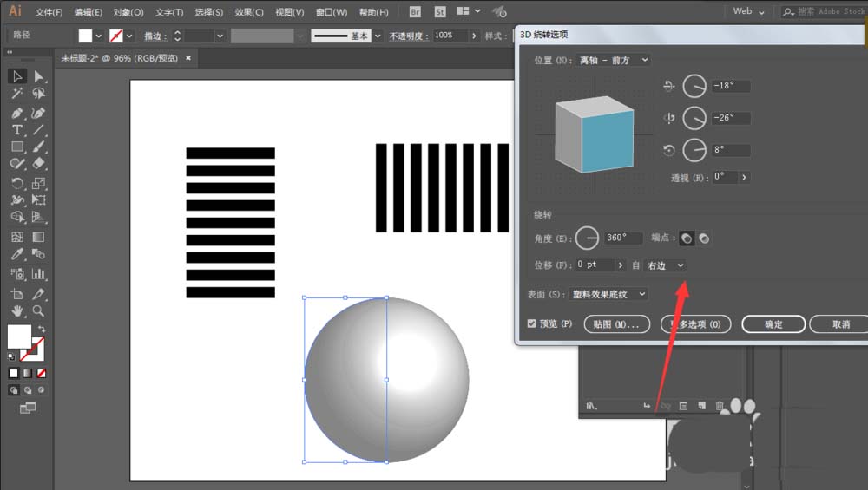This screenshot has width=868, height=490.
Task: Expand the 表面 dropdown showing 塑料效果底纹
Action: tap(609, 294)
